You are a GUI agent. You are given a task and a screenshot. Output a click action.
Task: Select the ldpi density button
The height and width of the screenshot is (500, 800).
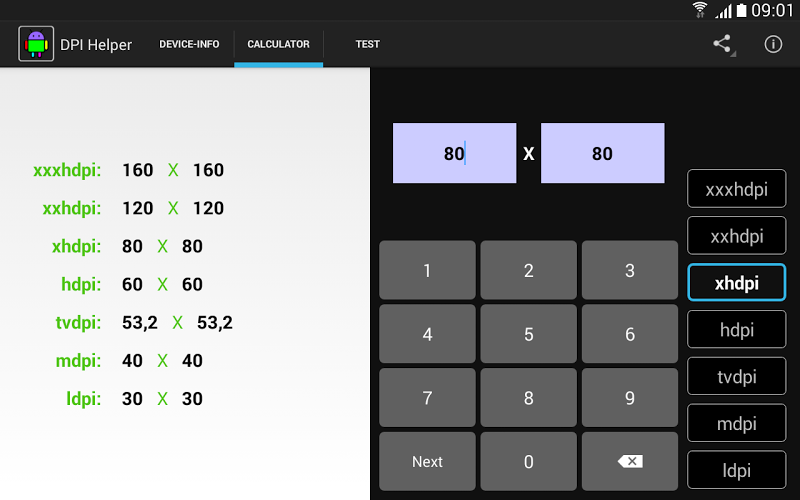(x=736, y=470)
